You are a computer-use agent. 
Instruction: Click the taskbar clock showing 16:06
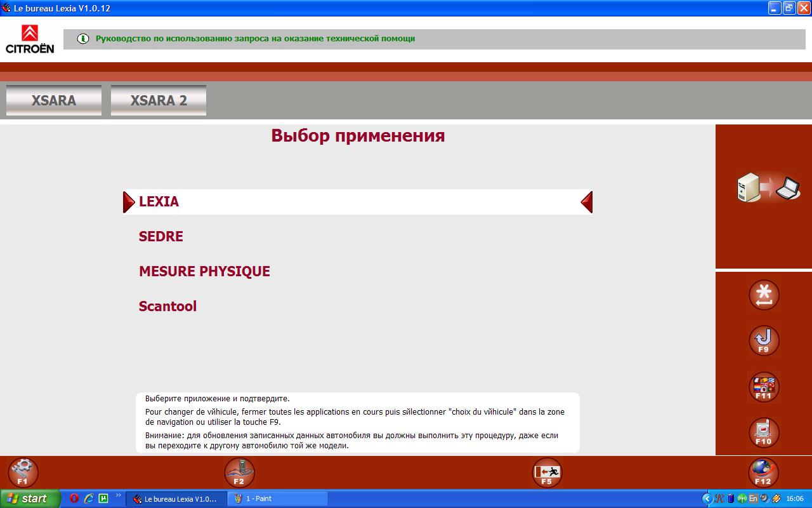point(795,498)
